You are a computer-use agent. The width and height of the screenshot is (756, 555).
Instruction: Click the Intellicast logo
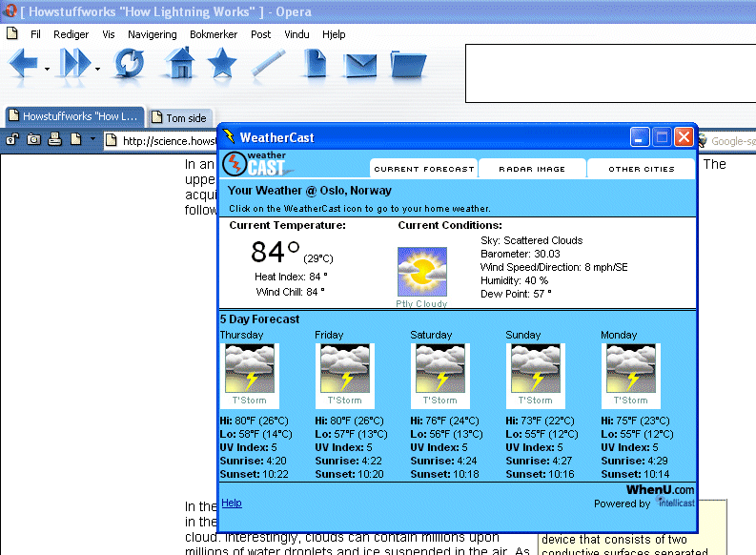point(676,503)
